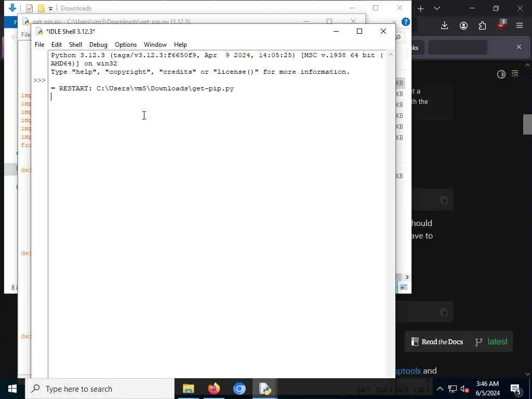Open the Windows Start menu

click(12, 389)
